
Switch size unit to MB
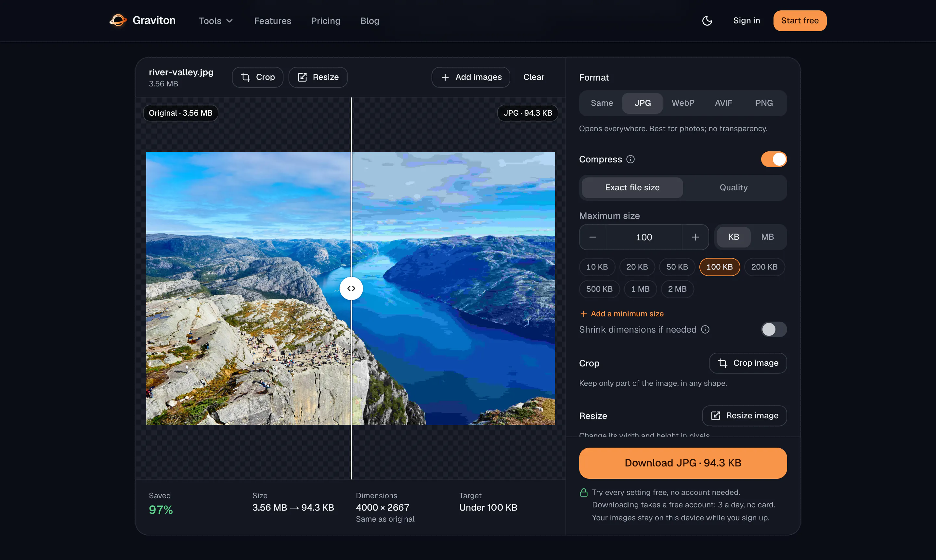767,237
